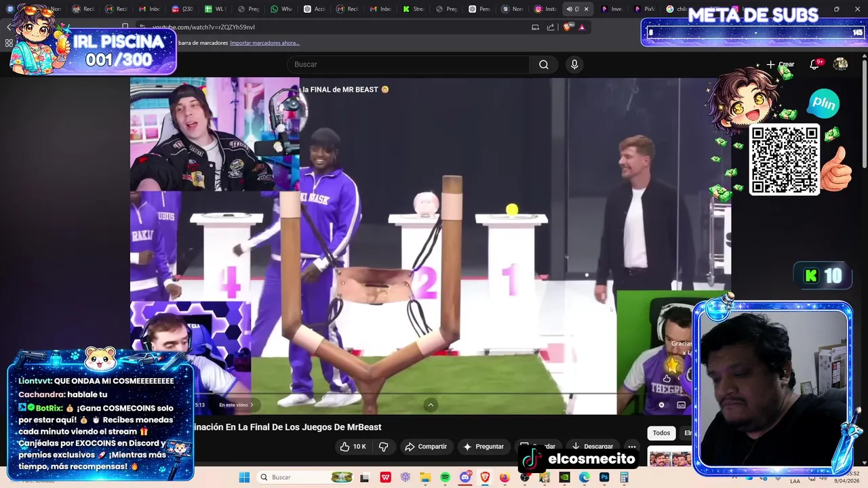Click the Descargar button
The height and width of the screenshot is (488, 868).
(x=592, y=447)
